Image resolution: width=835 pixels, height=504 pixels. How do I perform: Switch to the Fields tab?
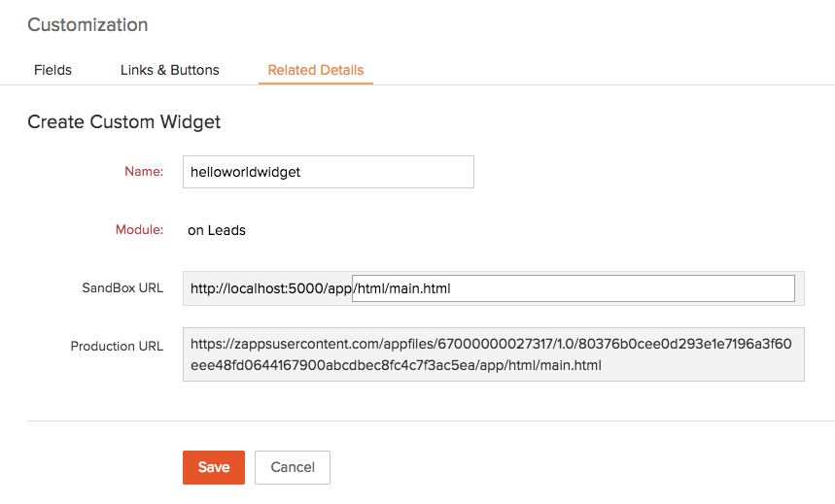click(x=52, y=70)
